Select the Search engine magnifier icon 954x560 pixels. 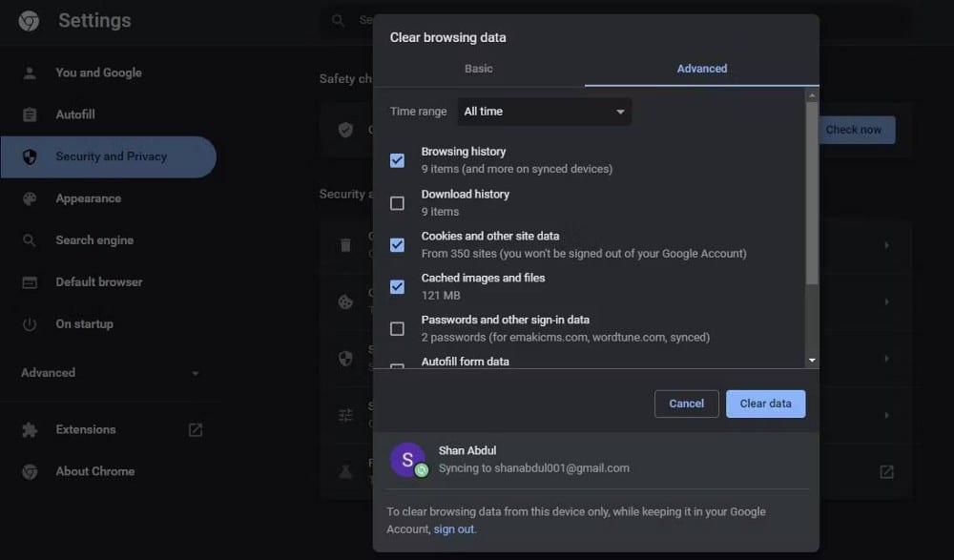click(29, 240)
